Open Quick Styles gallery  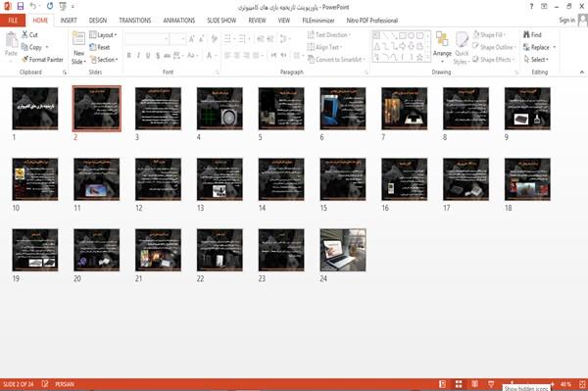(x=462, y=48)
